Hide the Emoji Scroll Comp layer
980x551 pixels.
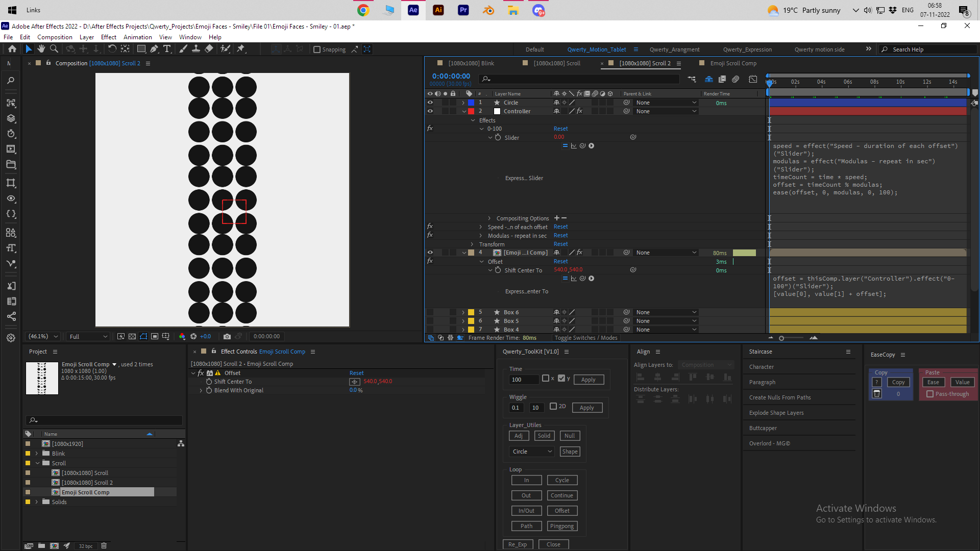click(x=430, y=253)
